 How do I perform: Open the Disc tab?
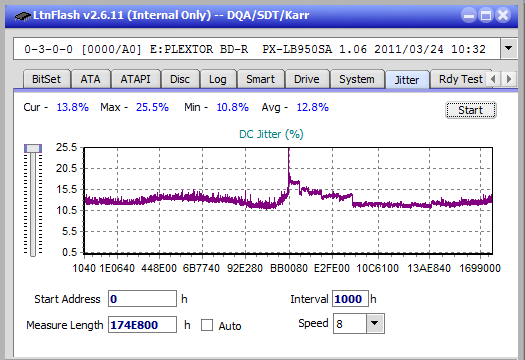(x=180, y=79)
